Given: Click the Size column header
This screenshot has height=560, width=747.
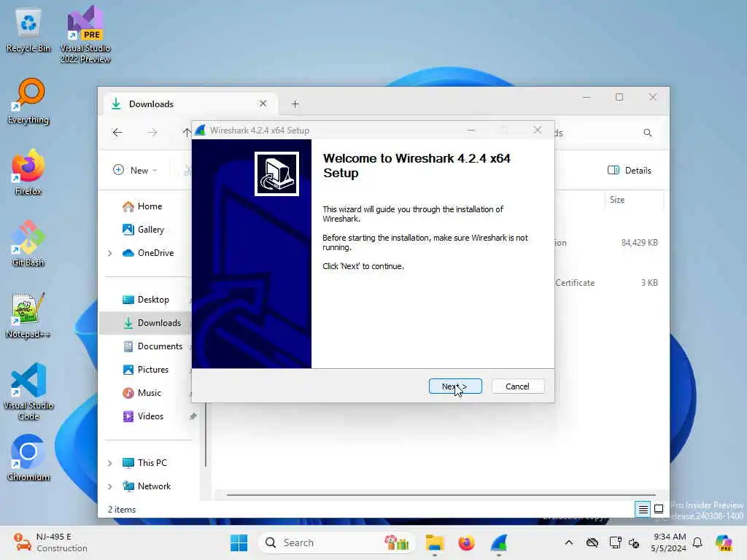Looking at the screenshot, I should pos(634,200).
